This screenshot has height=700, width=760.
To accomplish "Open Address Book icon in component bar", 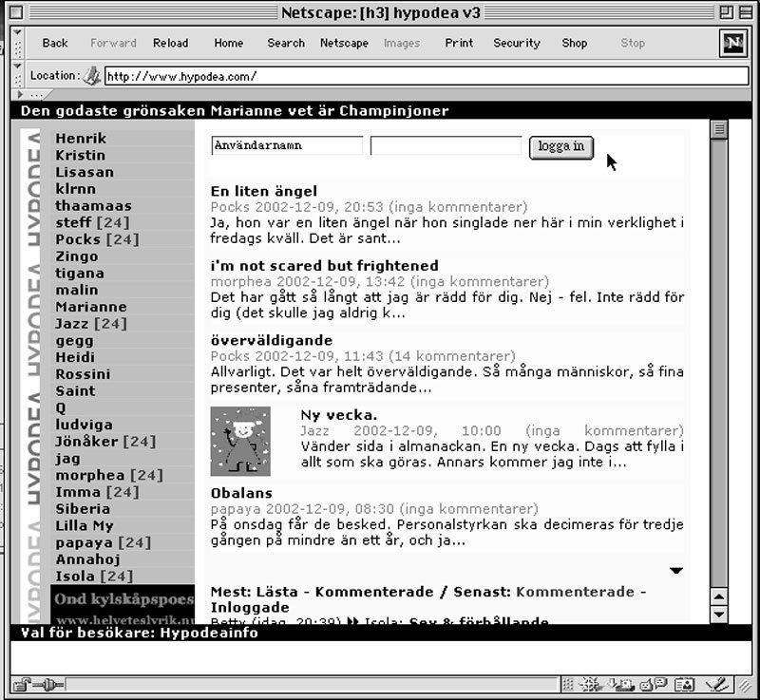I will [684, 684].
